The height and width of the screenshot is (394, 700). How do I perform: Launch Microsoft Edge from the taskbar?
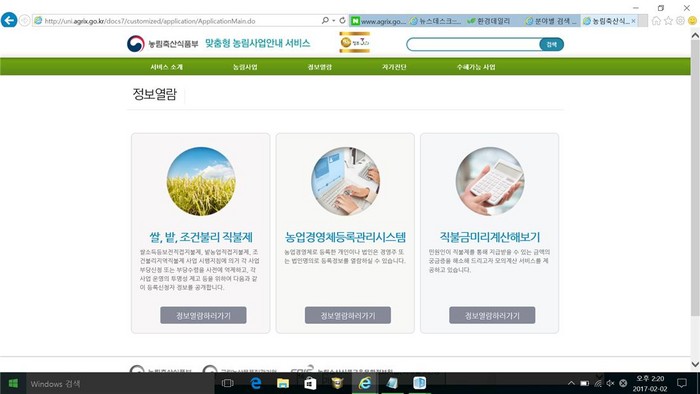click(256, 383)
